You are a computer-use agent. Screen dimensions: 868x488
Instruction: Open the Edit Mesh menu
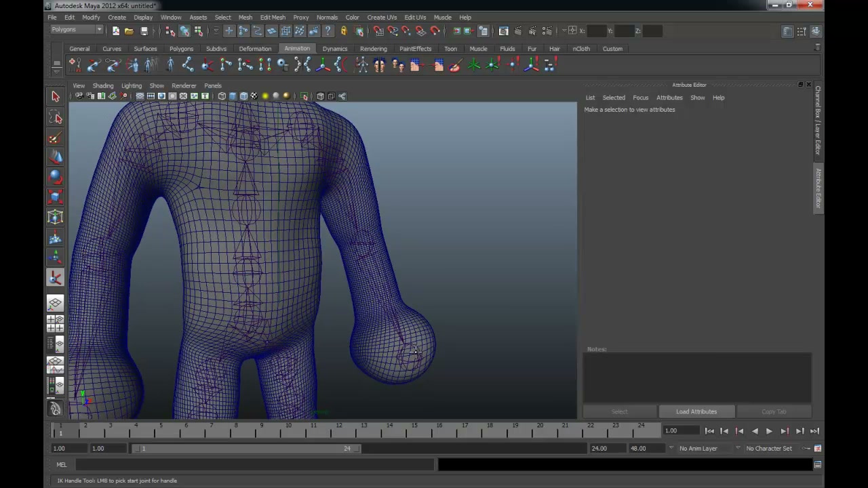tap(273, 17)
